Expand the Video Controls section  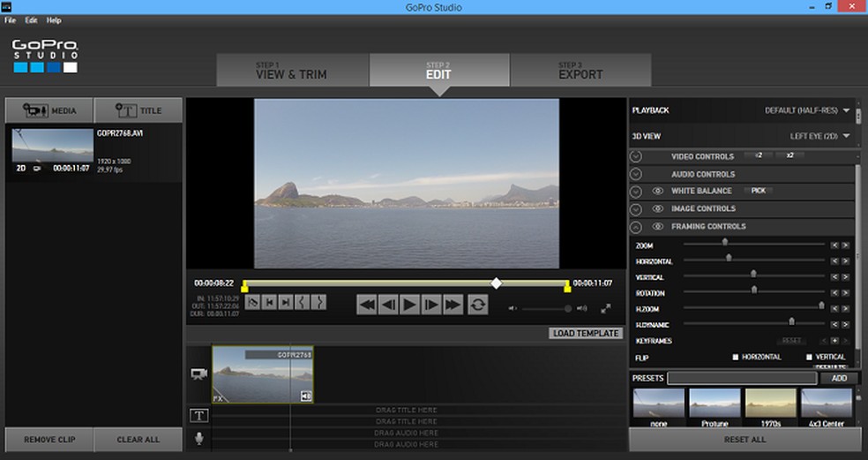click(x=635, y=156)
